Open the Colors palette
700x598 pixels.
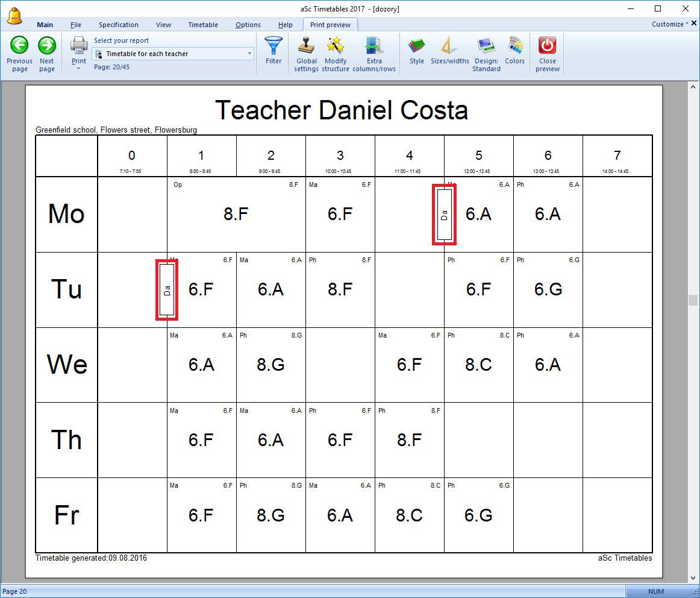pos(515,46)
